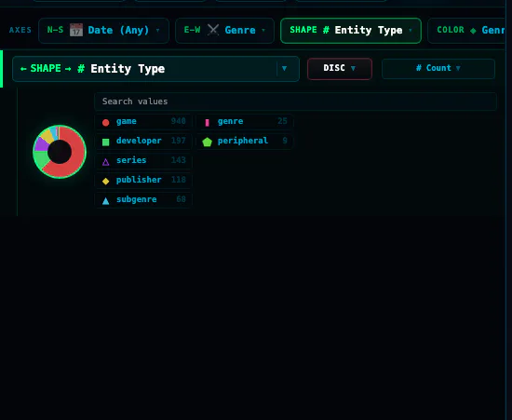The width and height of the screenshot is (512, 420).
Task: Toggle the peripheral value filter
Action: pyautogui.click(x=245, y=142)
